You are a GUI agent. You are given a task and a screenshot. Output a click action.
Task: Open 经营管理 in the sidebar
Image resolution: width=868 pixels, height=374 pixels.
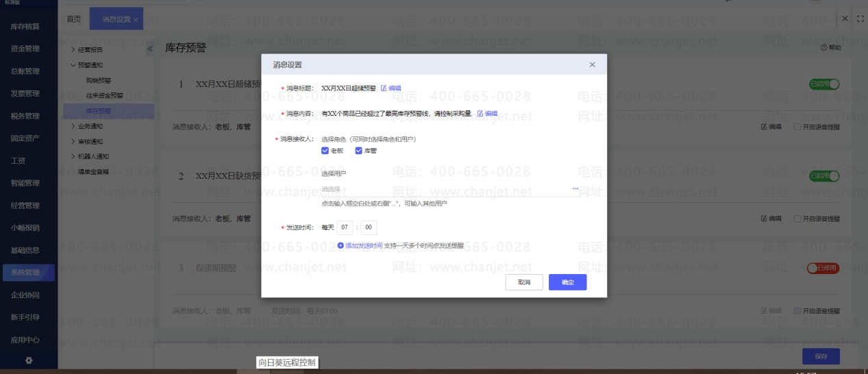(25, 205)
